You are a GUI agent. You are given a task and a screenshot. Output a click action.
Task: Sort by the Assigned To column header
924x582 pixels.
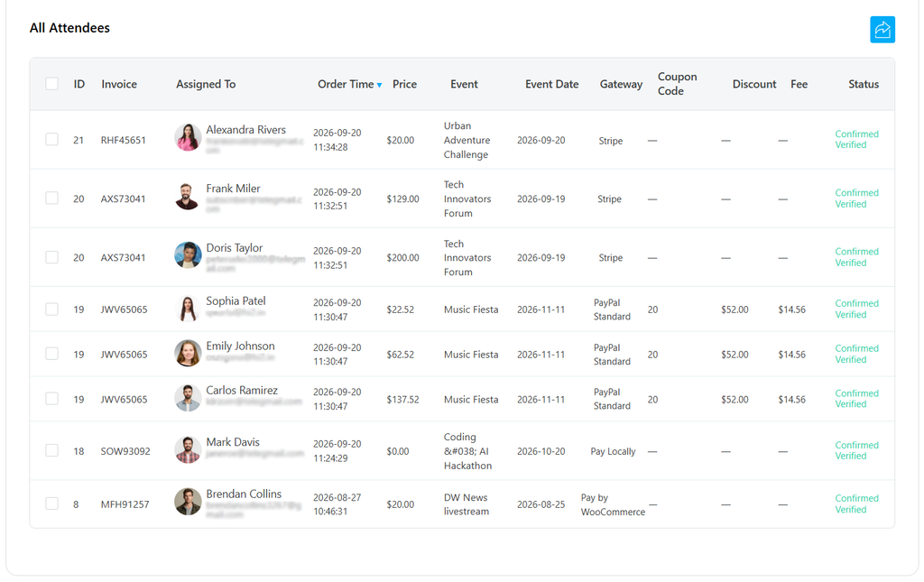(x=206, y=84)
